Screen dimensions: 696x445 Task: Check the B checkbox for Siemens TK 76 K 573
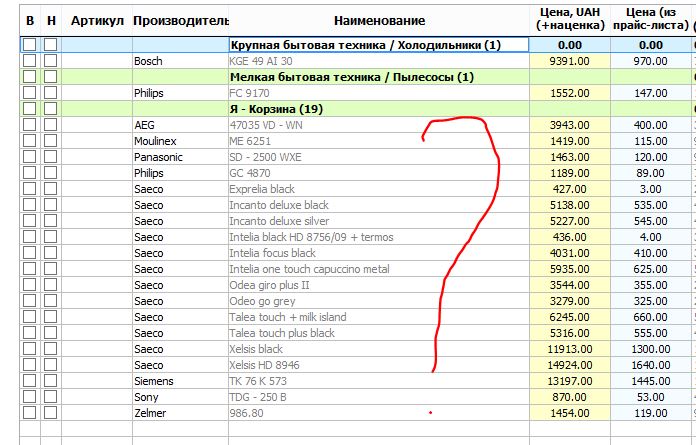[x=30, y=381]
